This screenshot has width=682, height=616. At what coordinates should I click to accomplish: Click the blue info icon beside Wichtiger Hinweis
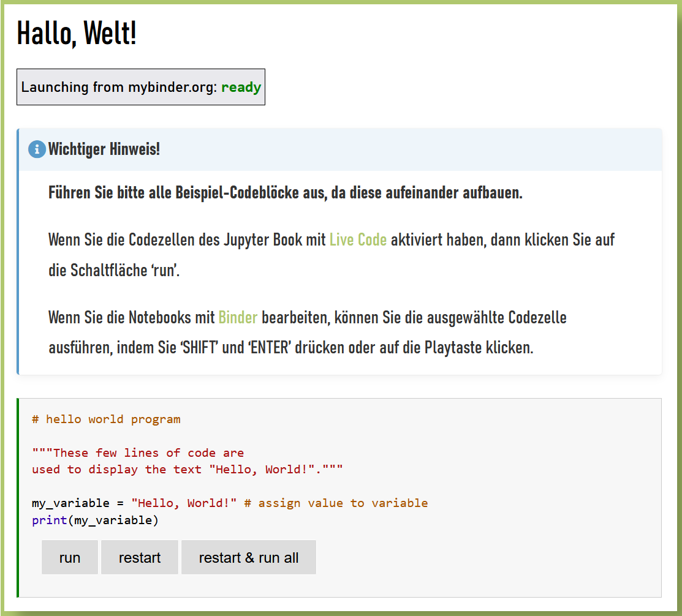[37, 149]
